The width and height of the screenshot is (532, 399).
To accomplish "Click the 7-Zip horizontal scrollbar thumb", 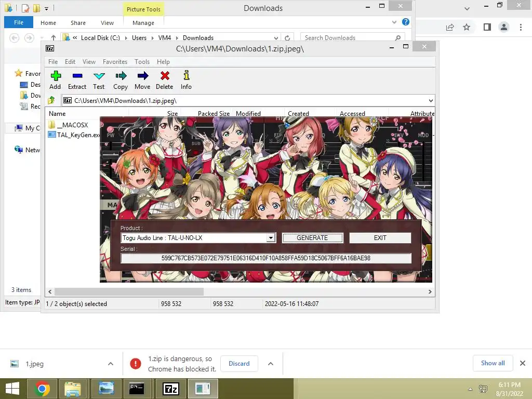I will coord(129,292).
